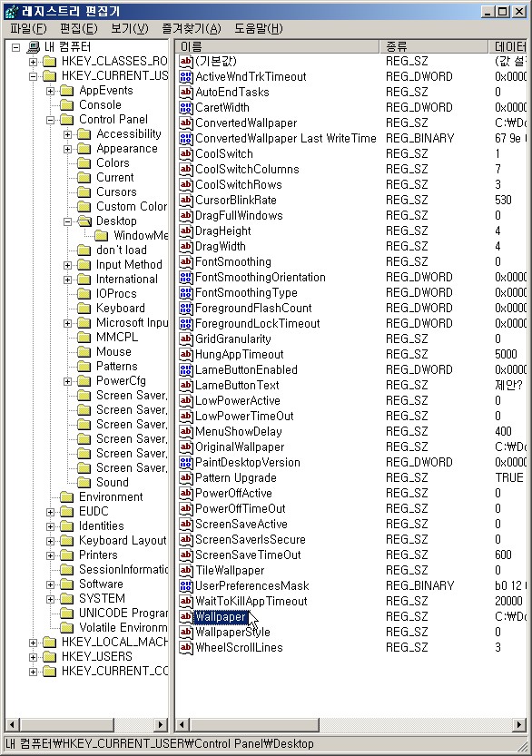Select the Sound folder icon in tree

click(x=84, y=482)
